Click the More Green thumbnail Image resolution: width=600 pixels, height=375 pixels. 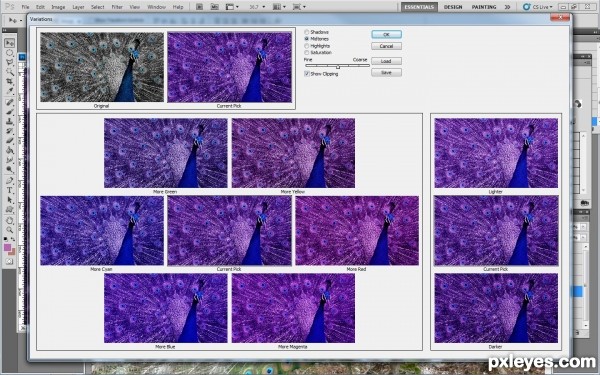click(x=166, y=153)
